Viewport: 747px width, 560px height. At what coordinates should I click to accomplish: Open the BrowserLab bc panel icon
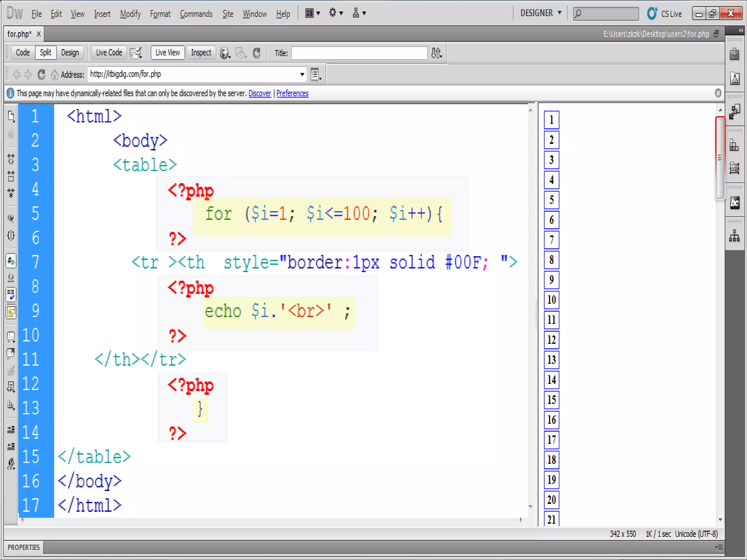(x=735, y=203)
